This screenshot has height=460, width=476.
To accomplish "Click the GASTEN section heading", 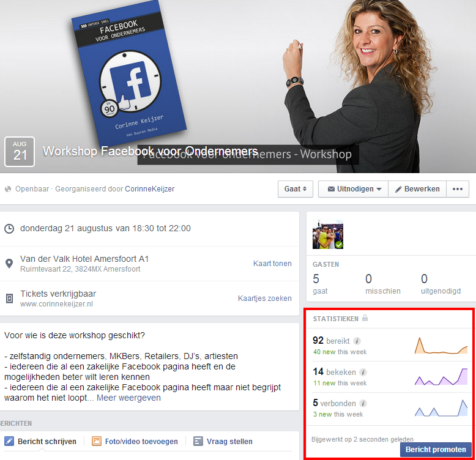I will [325, 264].
